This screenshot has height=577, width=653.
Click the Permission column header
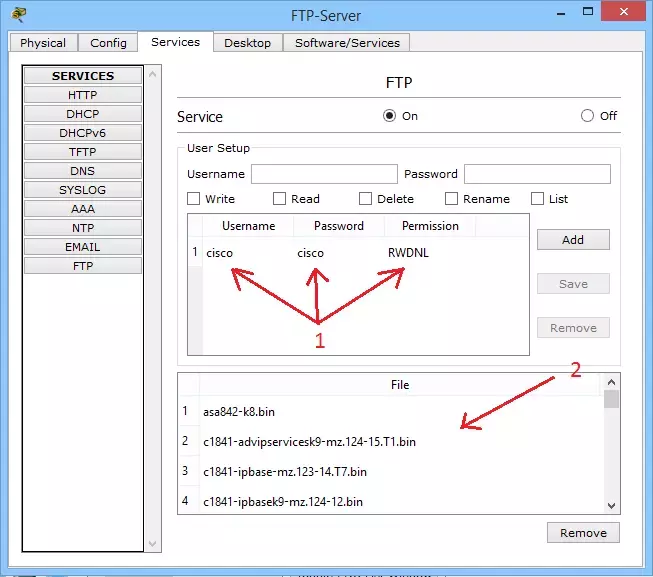(x=430, y=226)
